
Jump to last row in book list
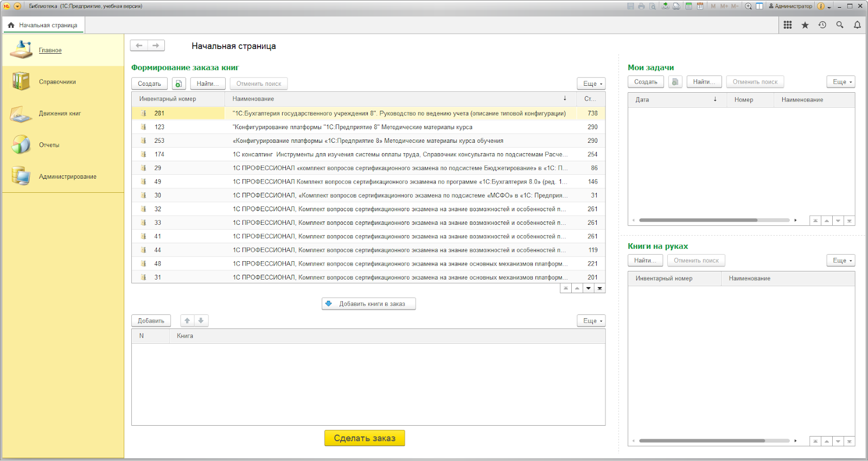pyautogui.click(x=600, y=288)
